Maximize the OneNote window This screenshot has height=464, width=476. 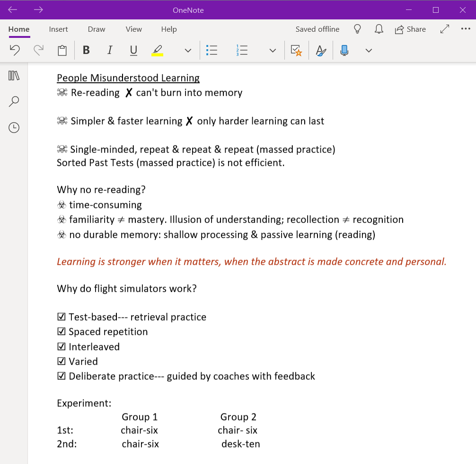(x=436, y=10)
